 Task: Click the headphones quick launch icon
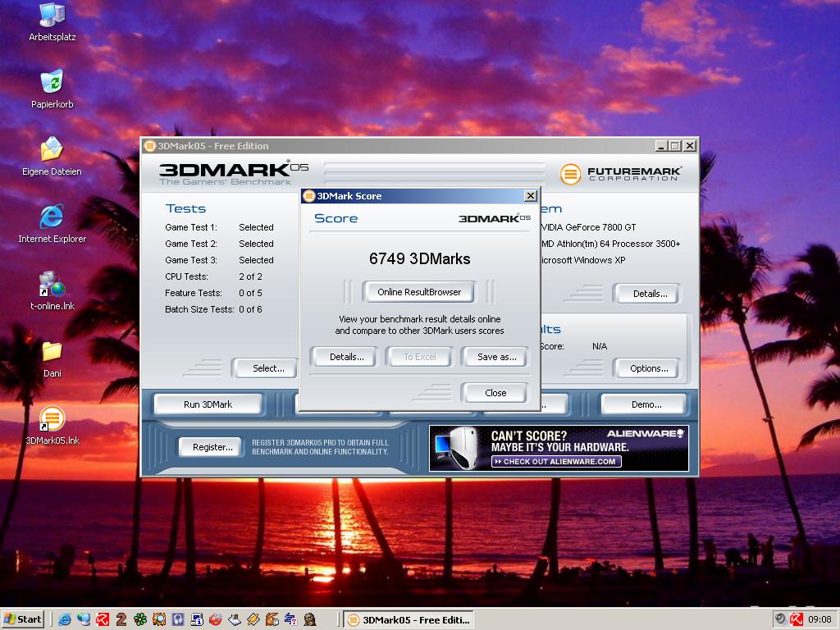click(178, 619)
